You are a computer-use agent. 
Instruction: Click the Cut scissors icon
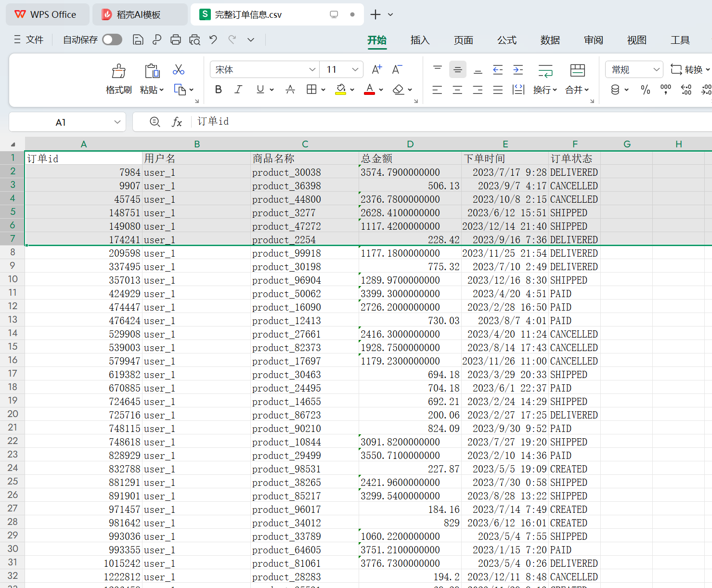click(179, 70)
